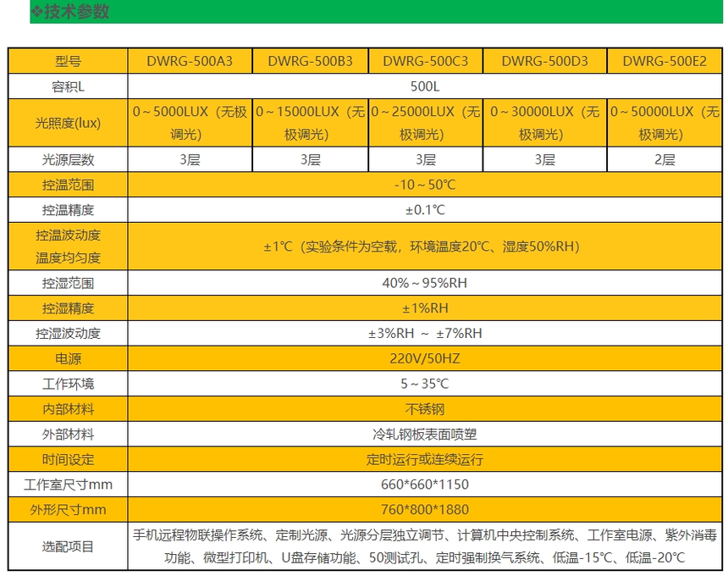Select the 内部材料 row label
728x576 pixels.
coord(69,409)
